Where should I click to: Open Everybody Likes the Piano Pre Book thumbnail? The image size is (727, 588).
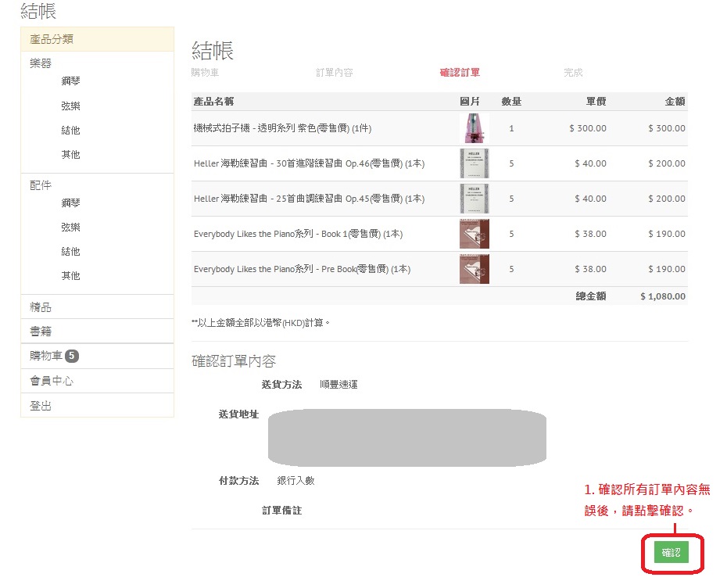click(x=474, y=269)
